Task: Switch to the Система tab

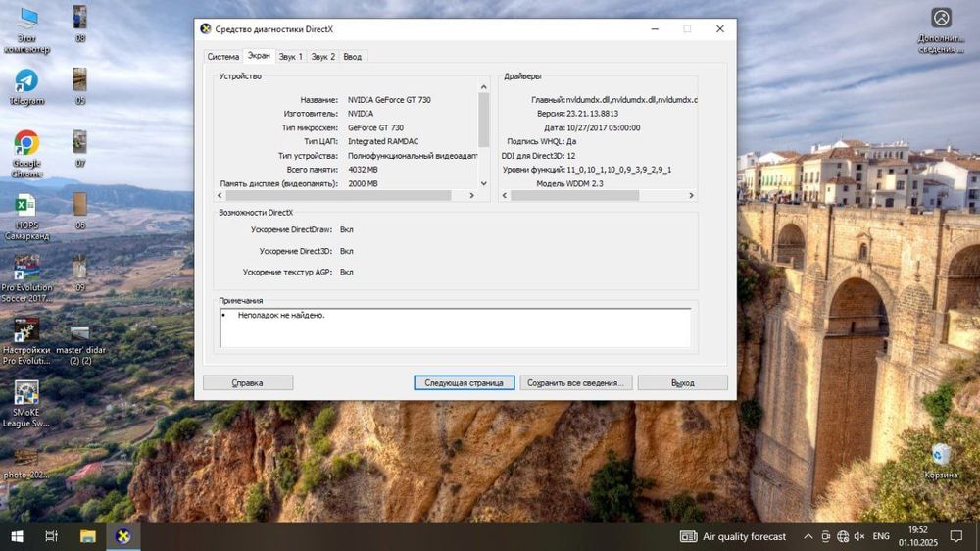Action: pyautogui.click(x=223, y=56)
